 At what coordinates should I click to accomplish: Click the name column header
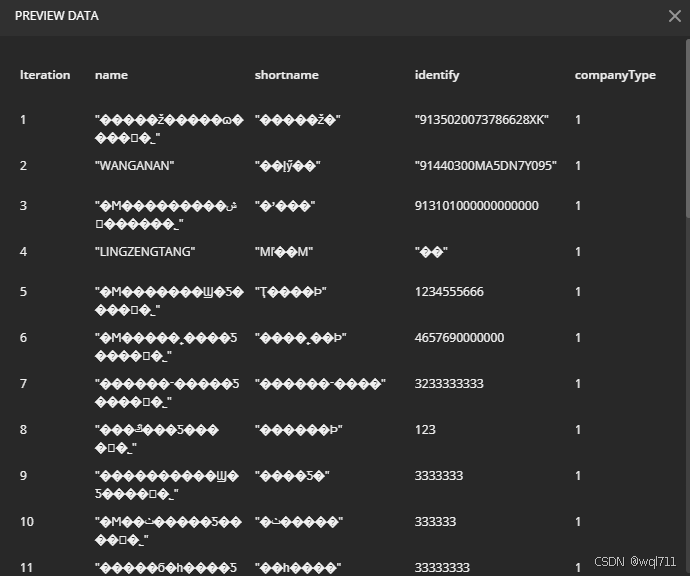(x=111, y=75)
